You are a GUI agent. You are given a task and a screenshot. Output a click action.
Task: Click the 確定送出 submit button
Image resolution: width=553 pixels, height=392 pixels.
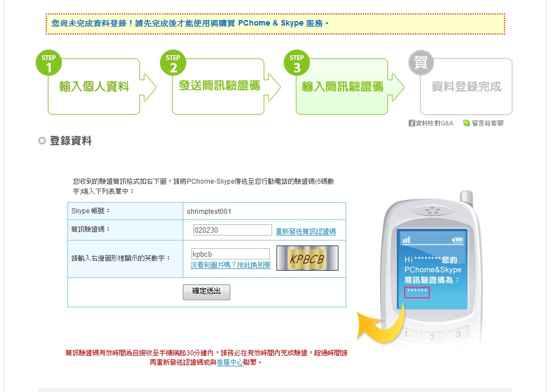coord(206,292)
